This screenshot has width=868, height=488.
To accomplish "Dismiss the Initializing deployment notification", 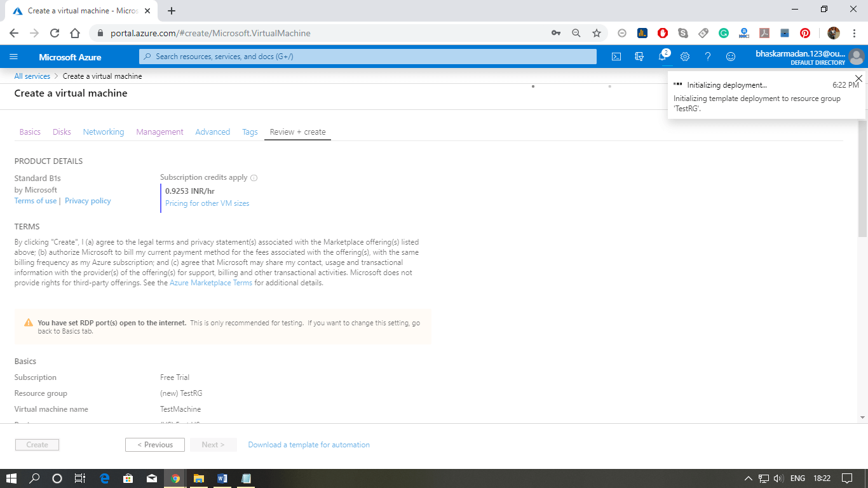I will click(858, 78).
